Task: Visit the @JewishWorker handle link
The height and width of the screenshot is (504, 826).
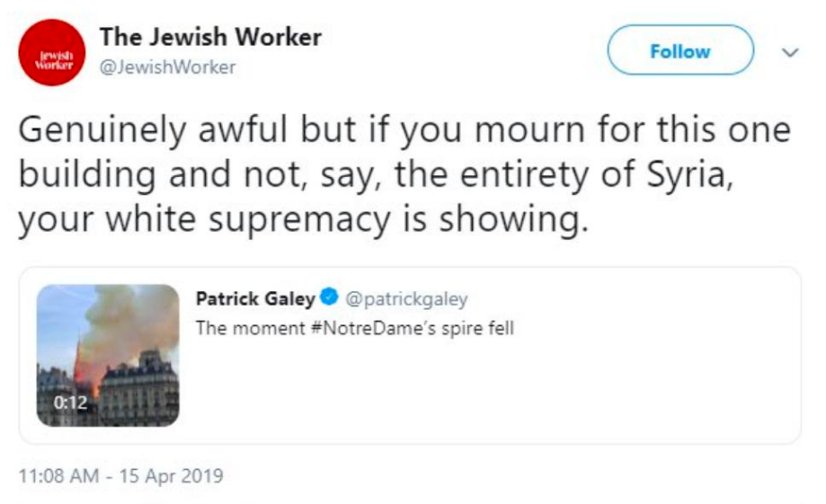Action: tap(167, 67)
